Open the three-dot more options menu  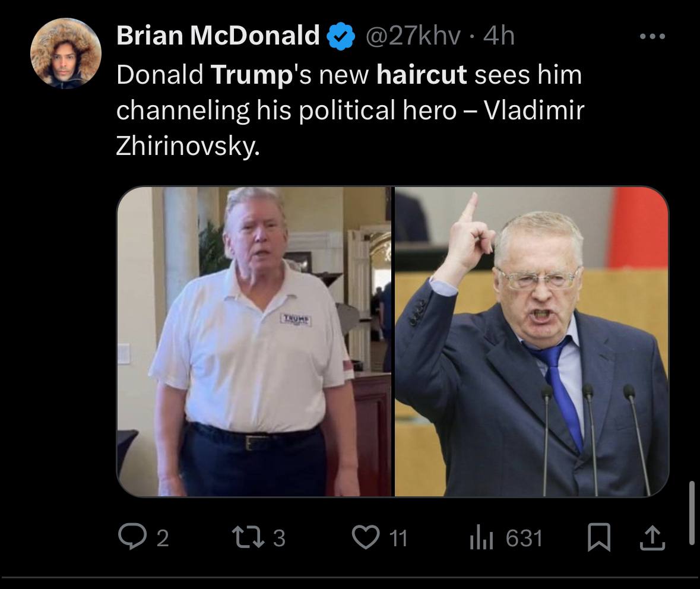(x=653, y=37)
